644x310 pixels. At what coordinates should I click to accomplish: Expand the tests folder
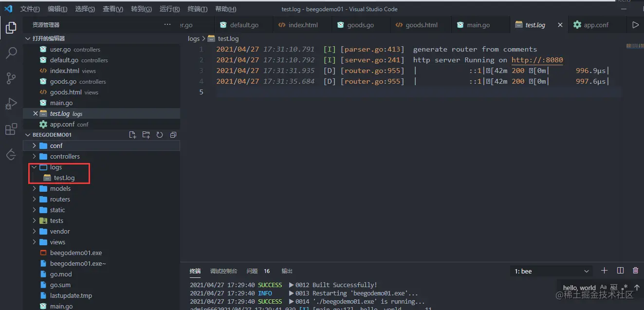(34, 220)
